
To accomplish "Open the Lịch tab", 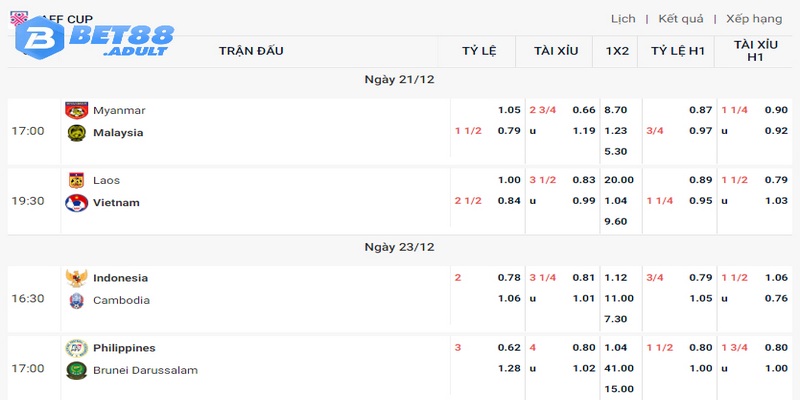I will (623, 19).
